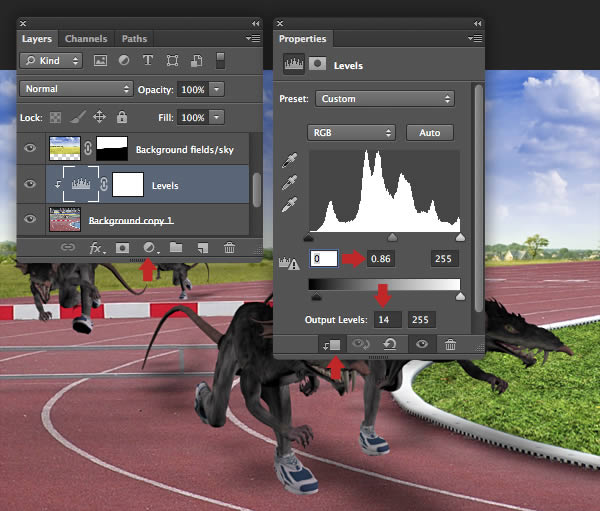Filter layers by shape layer icon

[x=172, y=60]
